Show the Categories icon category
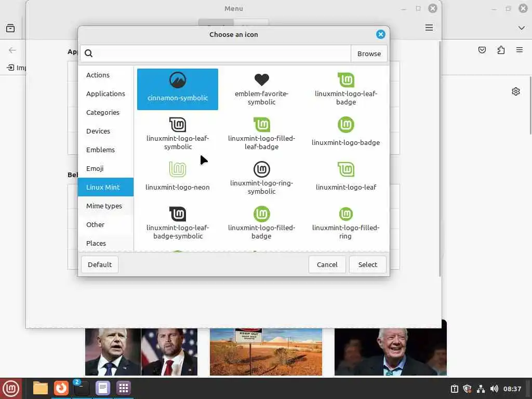The height and width of the screenshot is (399, 532). (x=105, y=112)
